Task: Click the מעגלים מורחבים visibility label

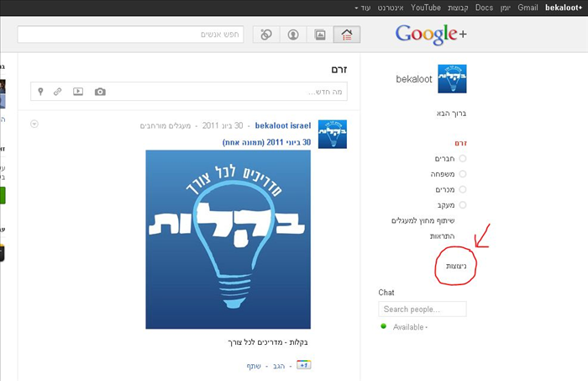Action: point(165,126)
